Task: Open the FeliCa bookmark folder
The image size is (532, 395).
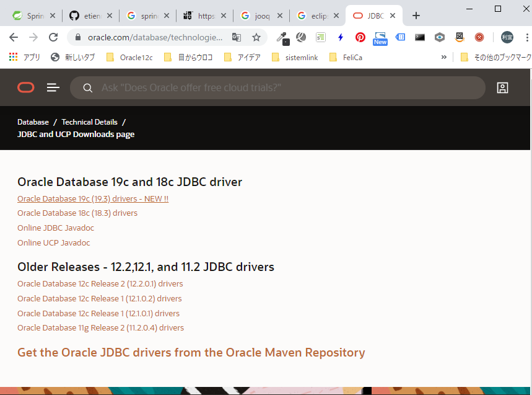Action: click(x=346, y=58)
